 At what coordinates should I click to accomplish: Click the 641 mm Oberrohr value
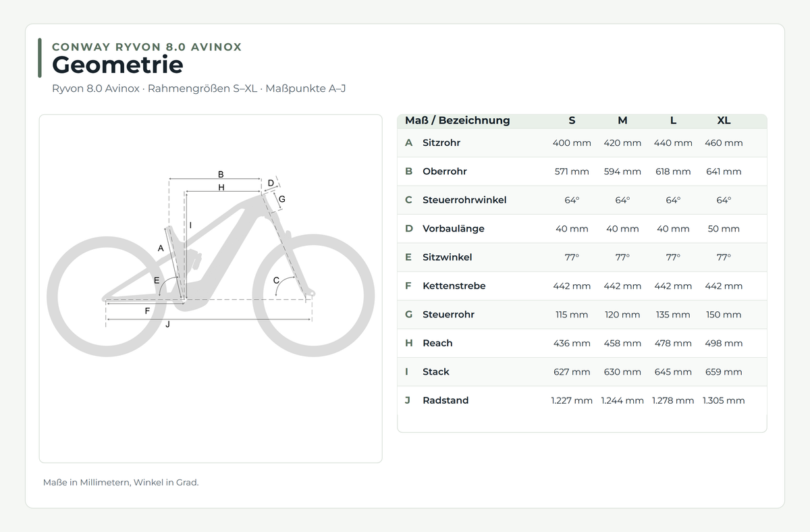tap(724, 171)
